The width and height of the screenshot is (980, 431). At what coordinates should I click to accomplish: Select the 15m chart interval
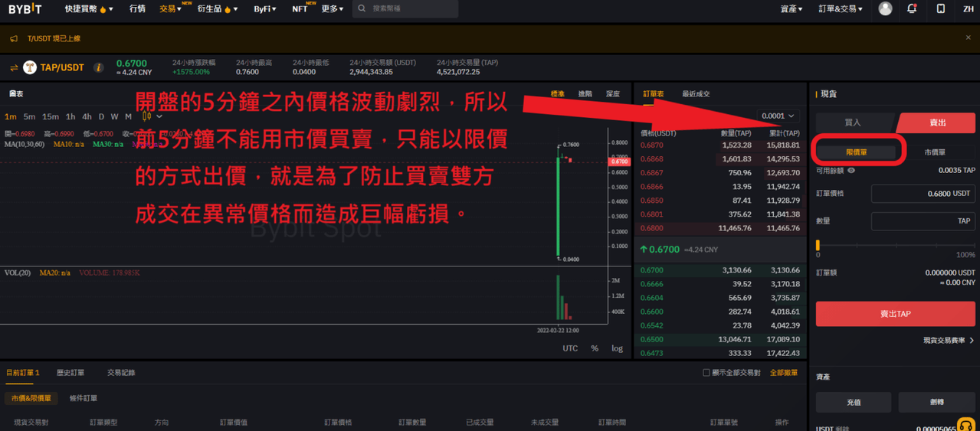coord(51,117)
